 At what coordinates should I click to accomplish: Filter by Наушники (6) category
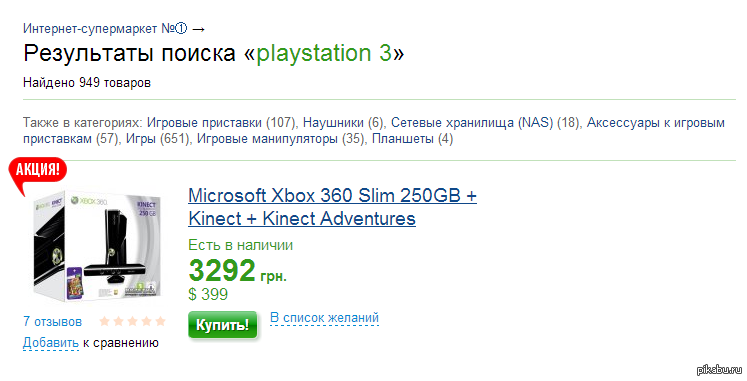tap(343, 123)
